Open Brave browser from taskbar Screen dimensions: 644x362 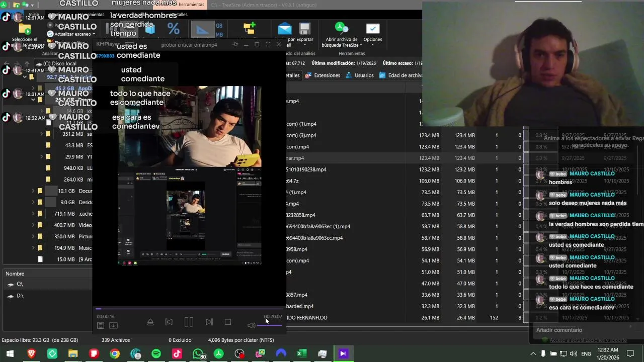[31, 354]
